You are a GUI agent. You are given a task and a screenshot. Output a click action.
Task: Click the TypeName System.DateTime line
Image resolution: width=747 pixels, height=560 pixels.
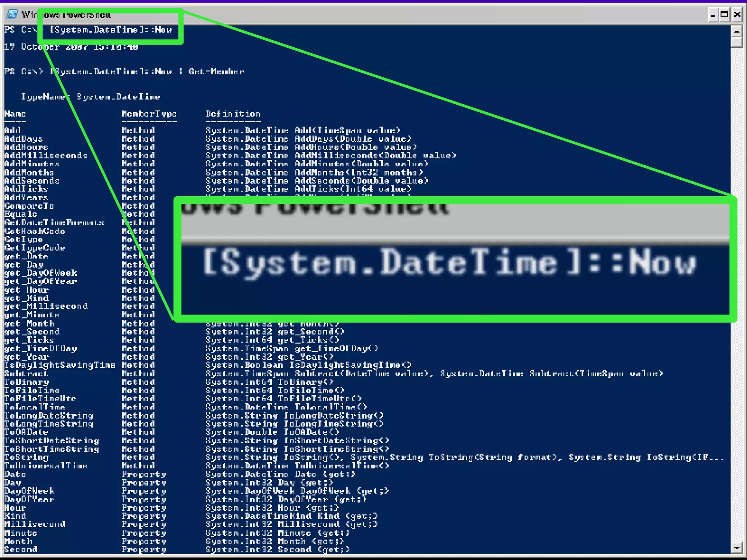pyautogui.click(x=90, y=97)
